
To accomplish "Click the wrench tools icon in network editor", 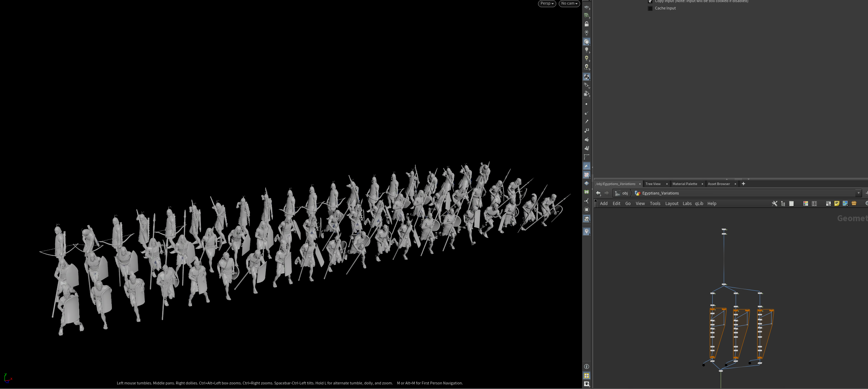I will tap(774, 204).
